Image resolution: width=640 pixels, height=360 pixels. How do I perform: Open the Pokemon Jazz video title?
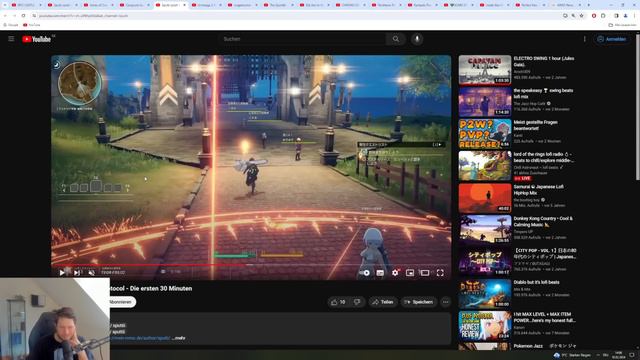pos(545,346)
